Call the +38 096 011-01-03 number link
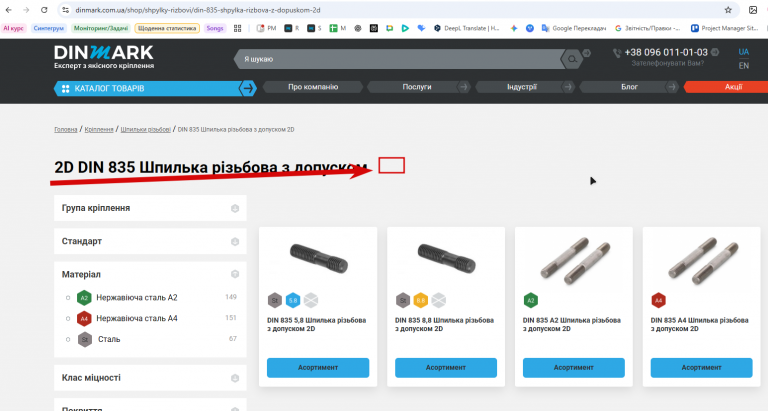The image size is (768, 411). point(666,52)
